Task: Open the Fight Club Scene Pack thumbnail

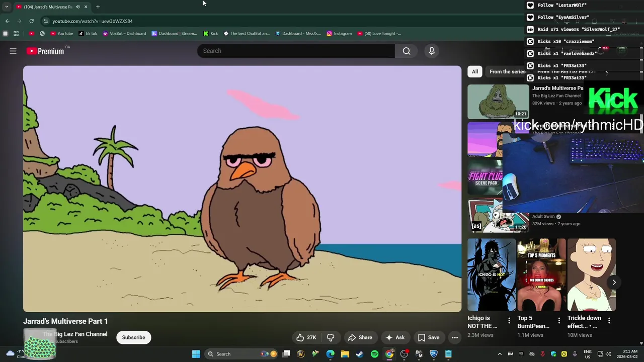Action: pyautogui.click(x=485, y=177)
